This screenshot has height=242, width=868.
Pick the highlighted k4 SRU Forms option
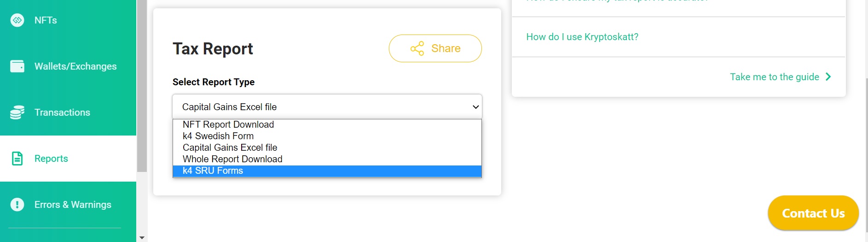point(327,171)
